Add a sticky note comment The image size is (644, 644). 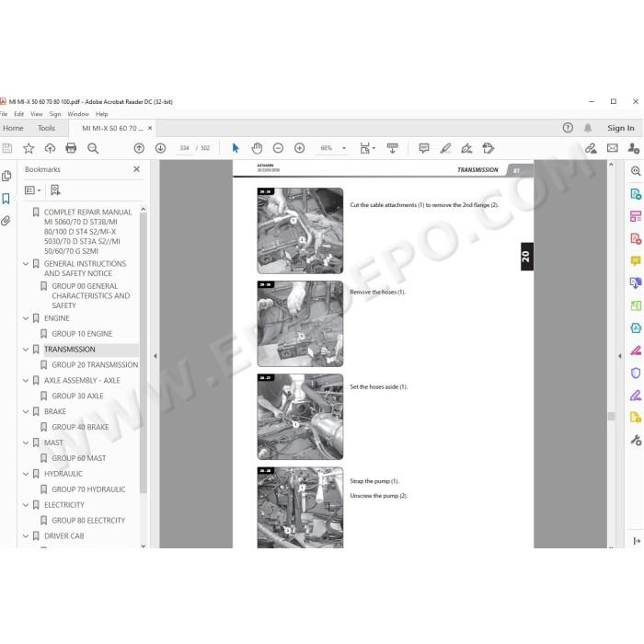pyautogui.click(x=424, y=148)
